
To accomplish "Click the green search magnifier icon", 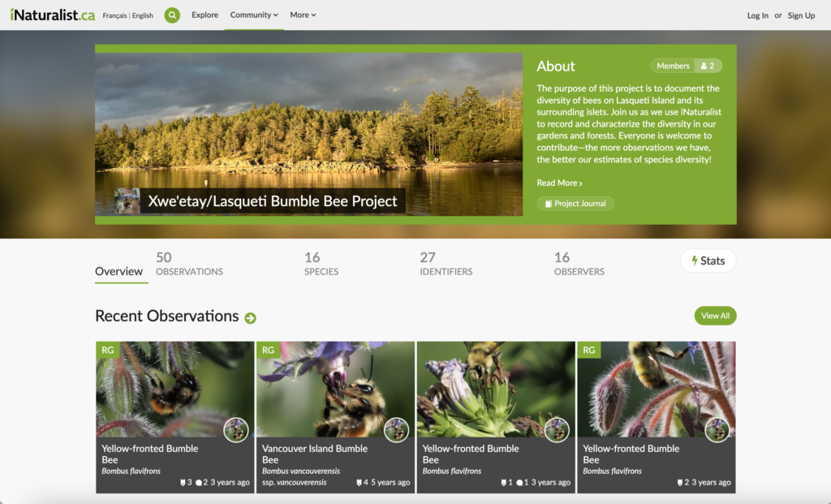I will pos(172,15).
